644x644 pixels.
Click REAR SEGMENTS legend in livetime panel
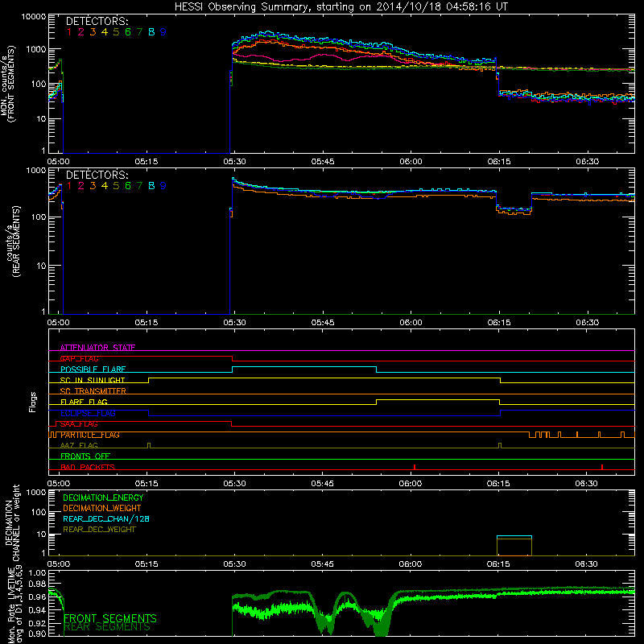[x=108, y=627]
